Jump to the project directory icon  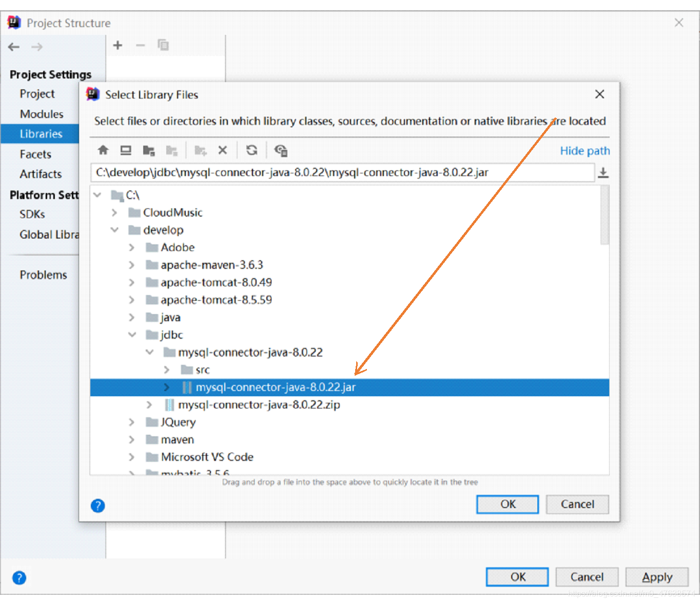tap(149, 150)
